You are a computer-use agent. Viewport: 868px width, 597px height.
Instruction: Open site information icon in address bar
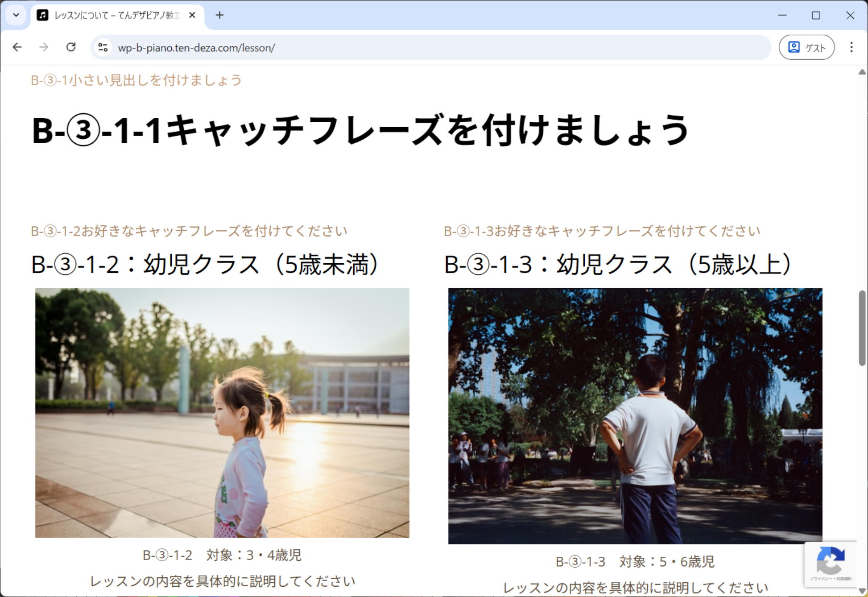point(103,47)
